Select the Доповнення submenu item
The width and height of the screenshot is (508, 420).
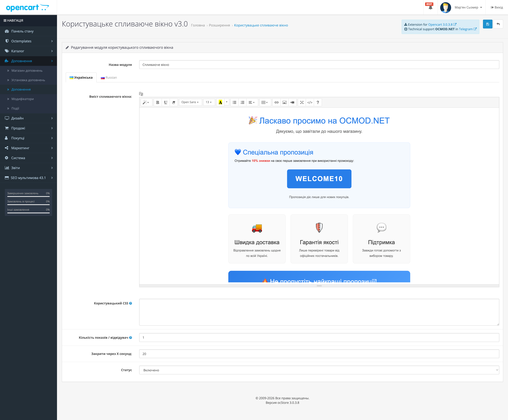(x=29, y=90)
